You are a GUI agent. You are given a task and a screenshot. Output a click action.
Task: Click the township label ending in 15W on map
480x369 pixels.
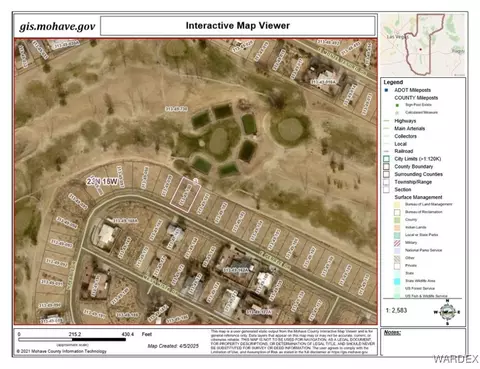tap(102, 182)
